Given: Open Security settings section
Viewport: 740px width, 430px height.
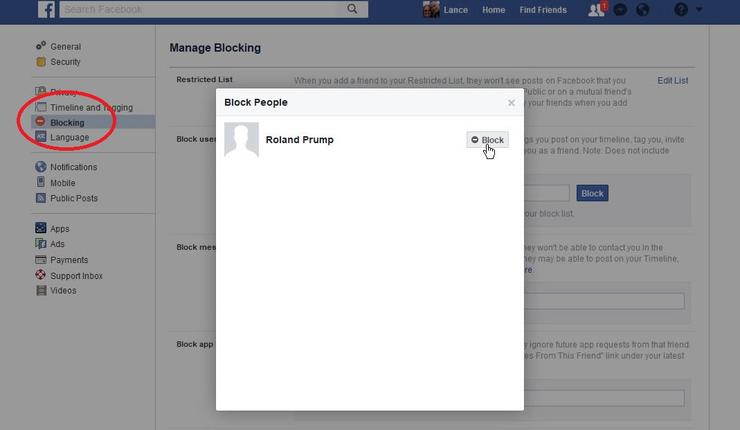Looking at the screenshot, I should coord(65,62).
